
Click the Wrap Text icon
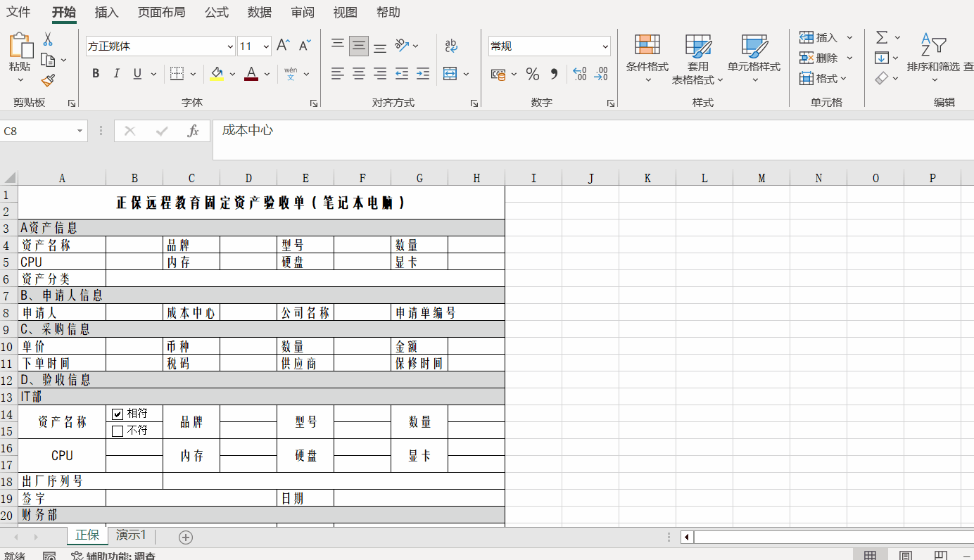click(x=451, y=46)
